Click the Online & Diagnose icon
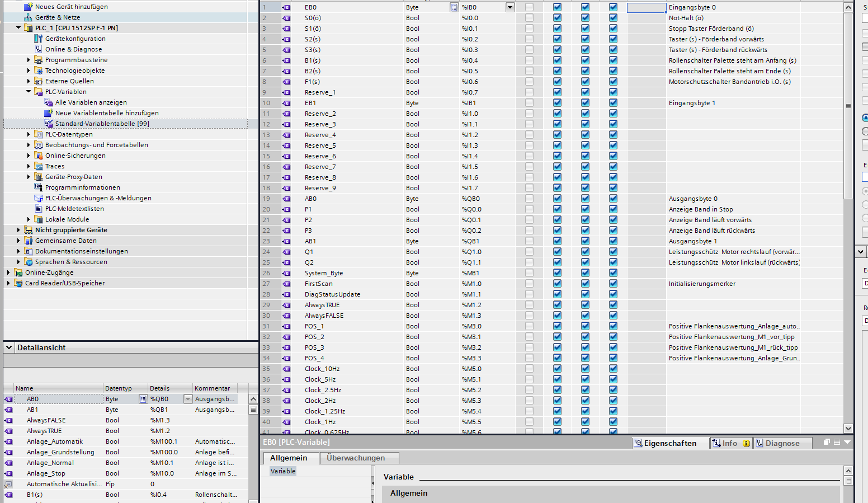Image resolution: width=868 pixels, height=503 pixels. (x=38, y=49)
